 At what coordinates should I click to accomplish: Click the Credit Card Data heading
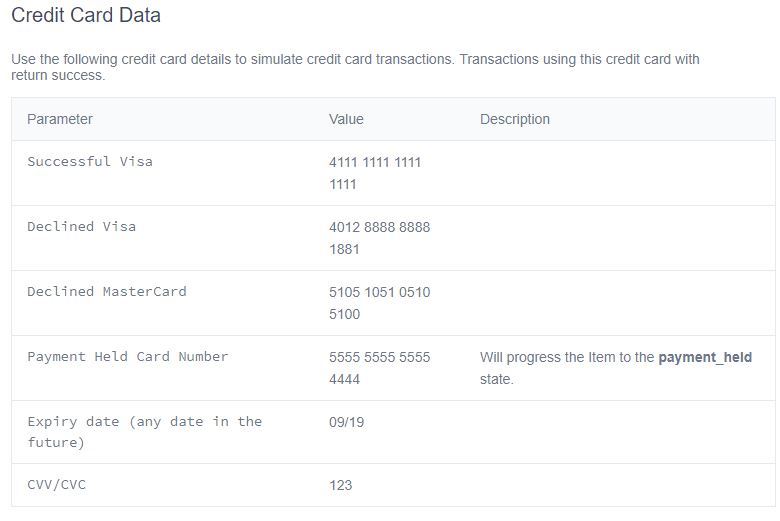point(86,16)
